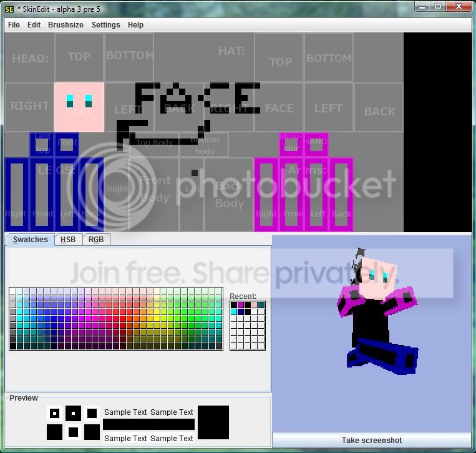Switch to the Swatches tab

pos(30,240)
